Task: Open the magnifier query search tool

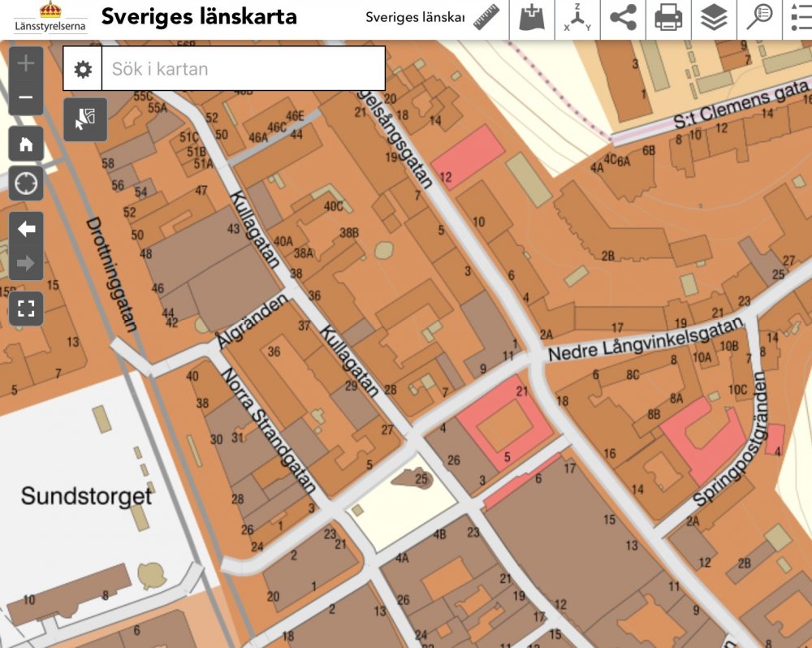Action: pyautogui.click(x=759, y=17)
